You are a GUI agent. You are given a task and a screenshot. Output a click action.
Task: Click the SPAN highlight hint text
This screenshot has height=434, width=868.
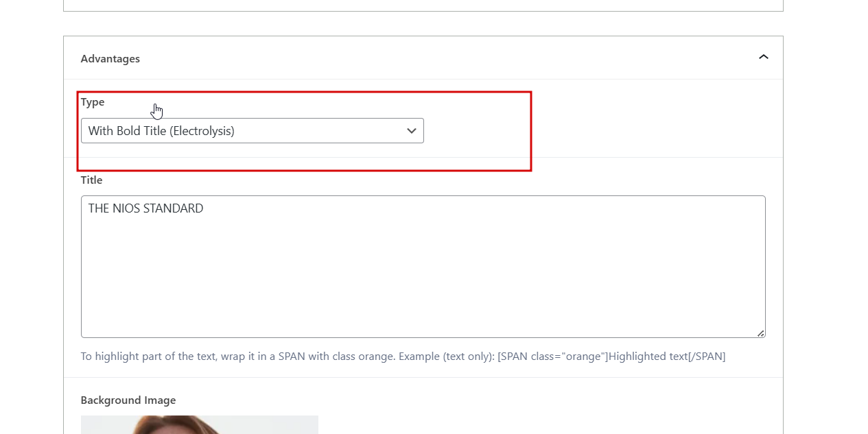(x=403, y=357)
